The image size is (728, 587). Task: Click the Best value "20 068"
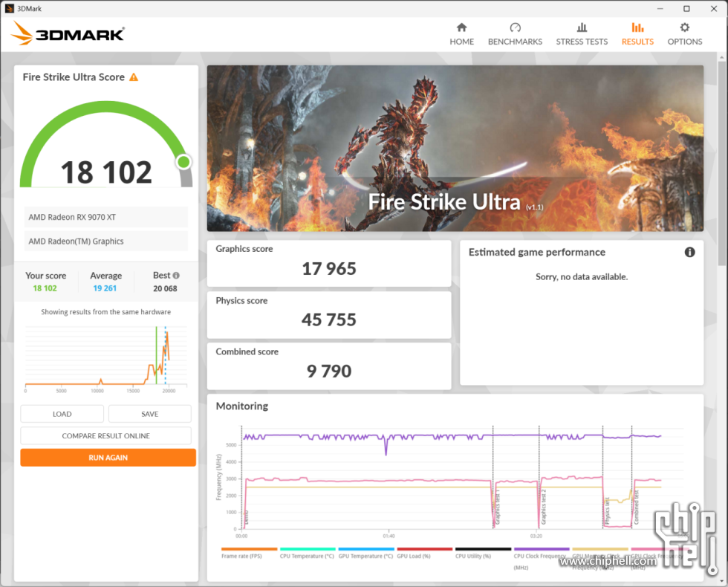(165, 288)
